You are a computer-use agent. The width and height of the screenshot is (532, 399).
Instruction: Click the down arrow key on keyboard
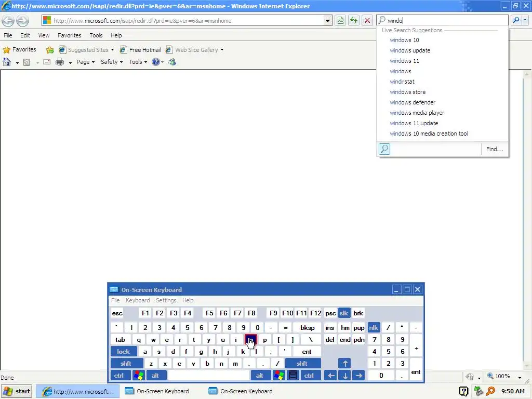[x=345, y=376]
